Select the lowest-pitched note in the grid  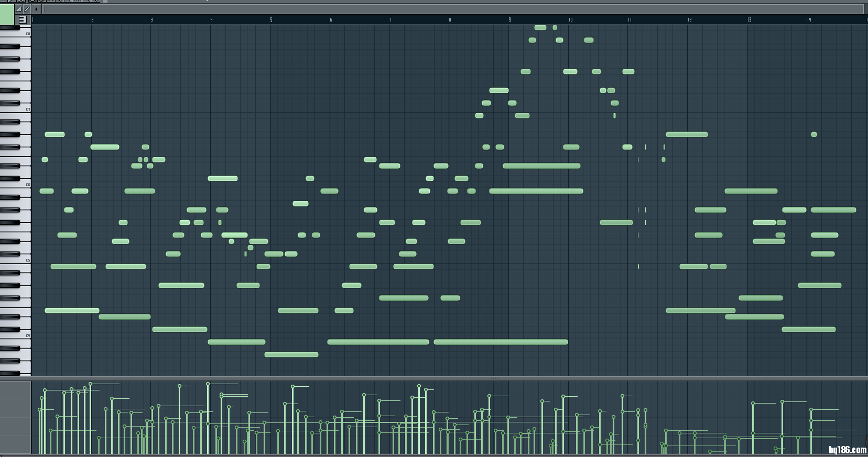[291, 355]
